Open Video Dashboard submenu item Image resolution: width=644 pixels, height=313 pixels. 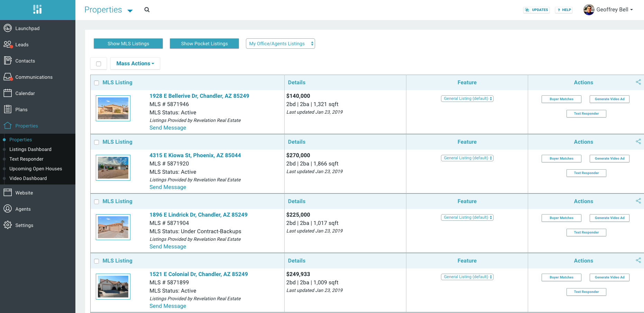(28, 178)
